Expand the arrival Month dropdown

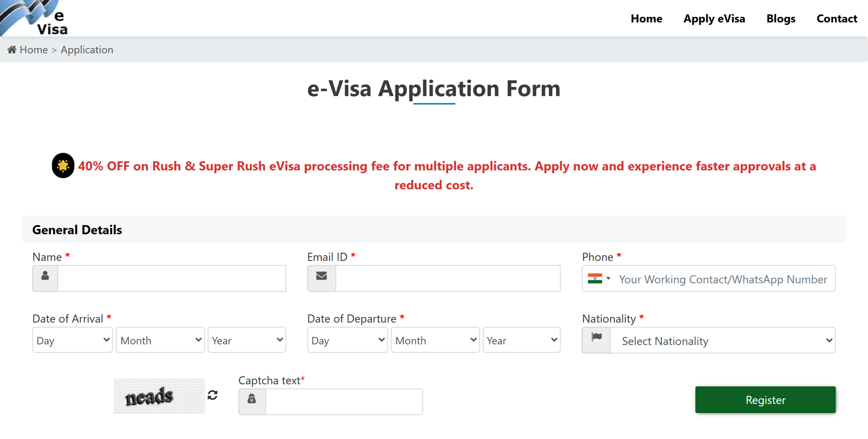161,340
